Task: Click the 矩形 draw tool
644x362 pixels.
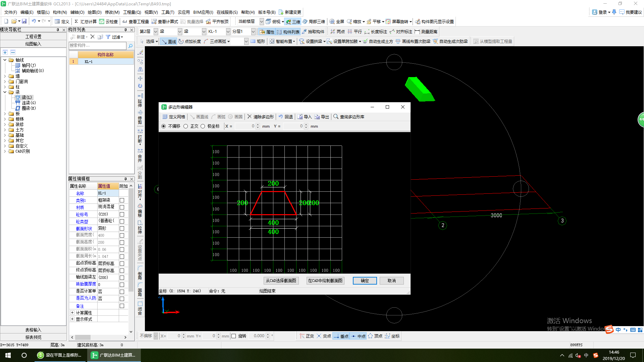Action: click(258, 41)
